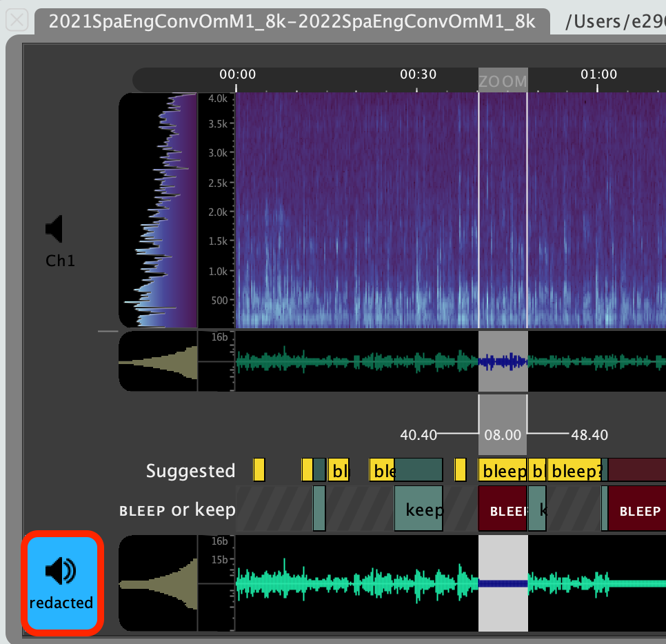666x644 pixels.
Task: Switch the keep segment to BLEEP
Action: tap(418, 509)
